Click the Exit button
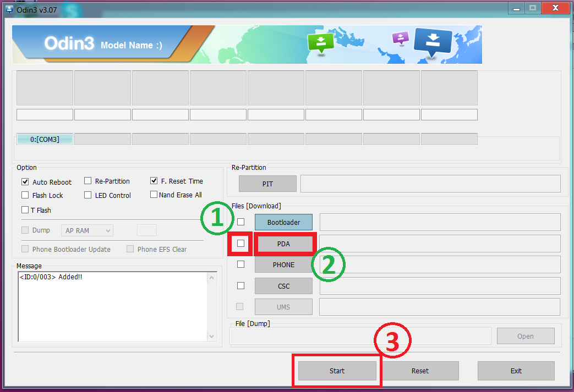The height and width of the screenshot is (392, 574). point(516,371)
